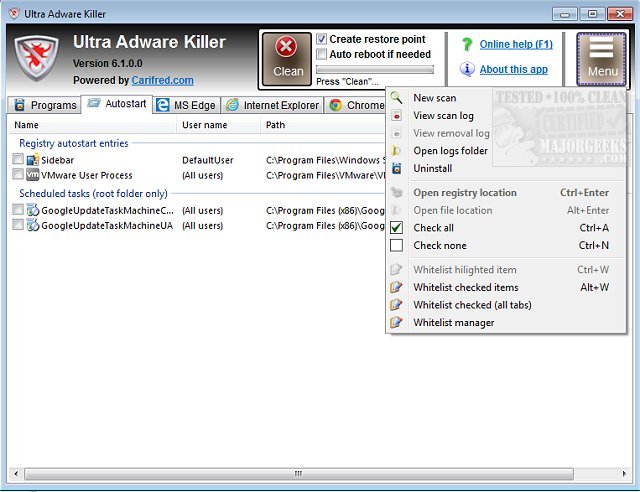Click the Uninstall trash icon
640x492 pixels.
(x=396, y=168)
